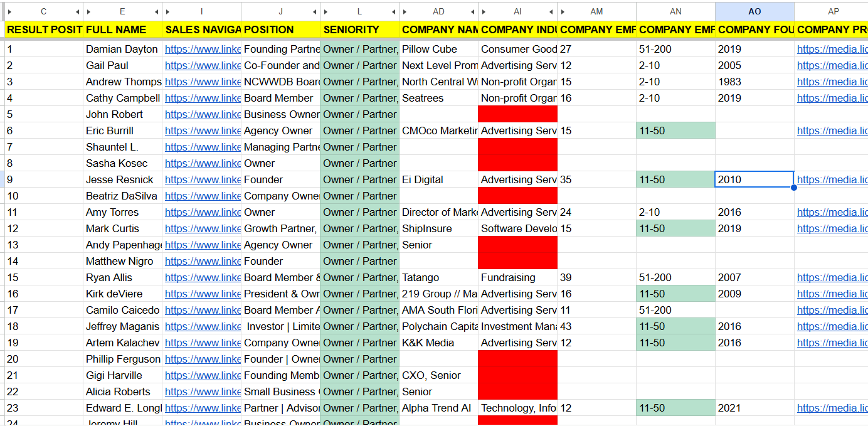868x426 pixels.
Task: Select the "Pillow Cube" company cell
Action: coord(438,49)
